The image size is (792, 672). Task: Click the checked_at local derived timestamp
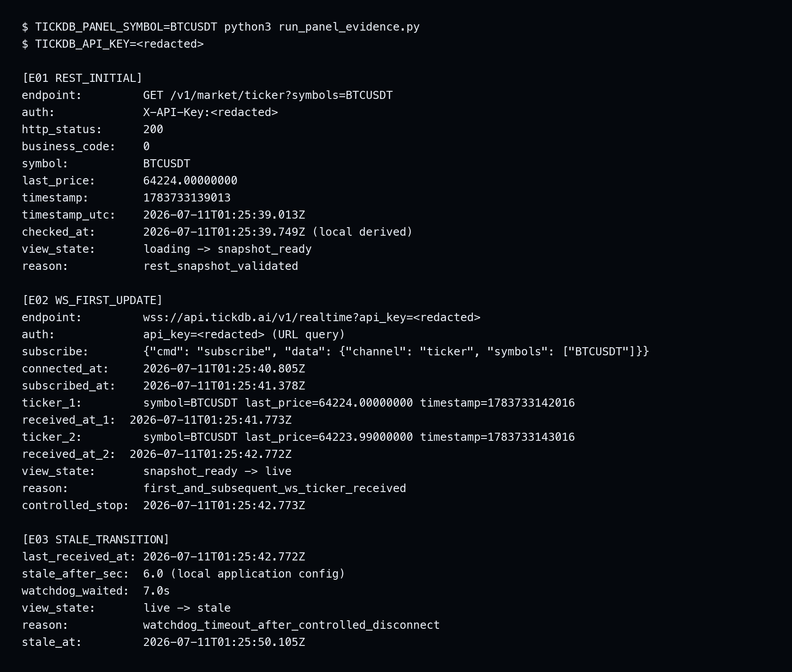click(x=278, y=232)
